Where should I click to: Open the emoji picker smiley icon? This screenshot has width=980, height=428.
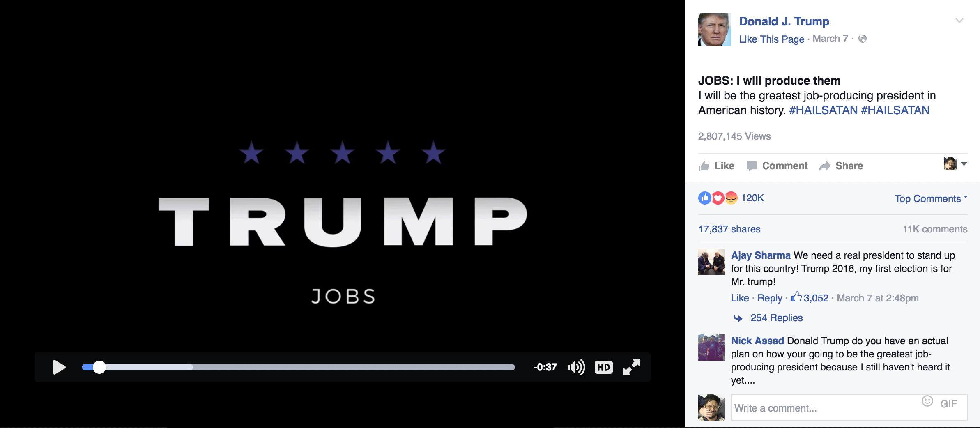pos(927,401)
